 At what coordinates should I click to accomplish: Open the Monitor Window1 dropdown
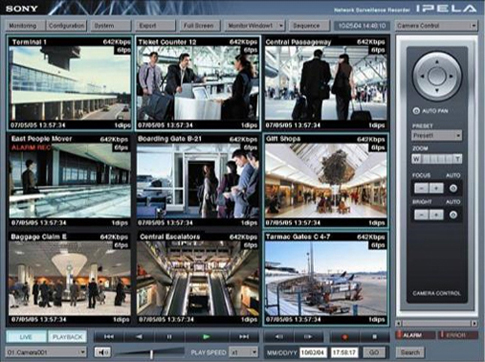pos(255,25)
